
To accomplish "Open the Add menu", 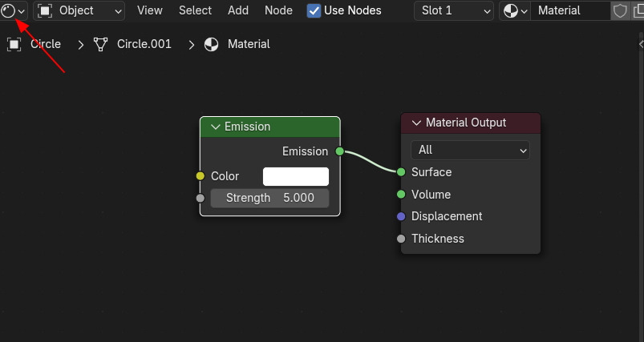I will [x=238, y=10].
